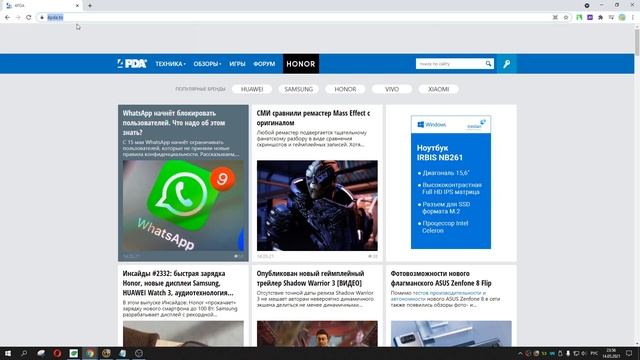
Task: Show hidden tray icons chevron
Action: pyautogui.click(x=520, y=353)
